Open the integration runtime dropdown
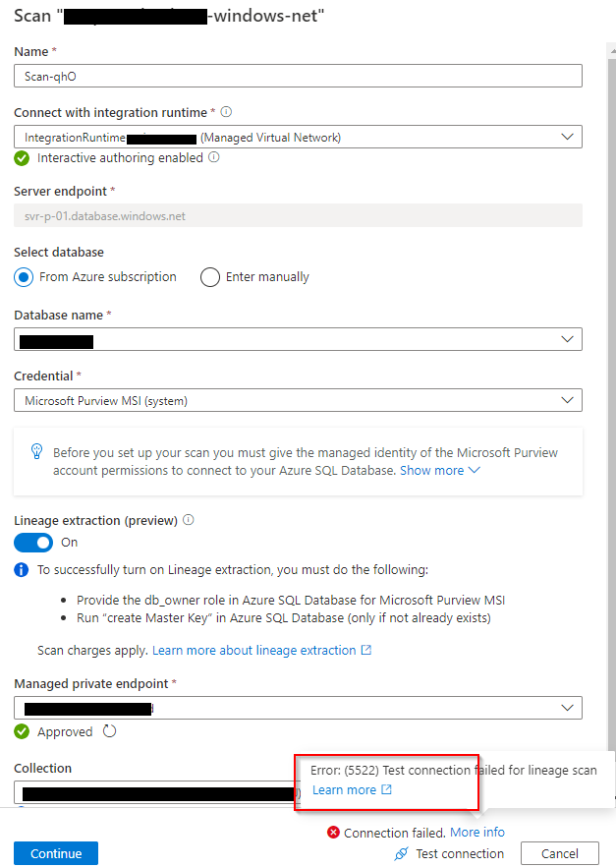 (x=298, y=137)
